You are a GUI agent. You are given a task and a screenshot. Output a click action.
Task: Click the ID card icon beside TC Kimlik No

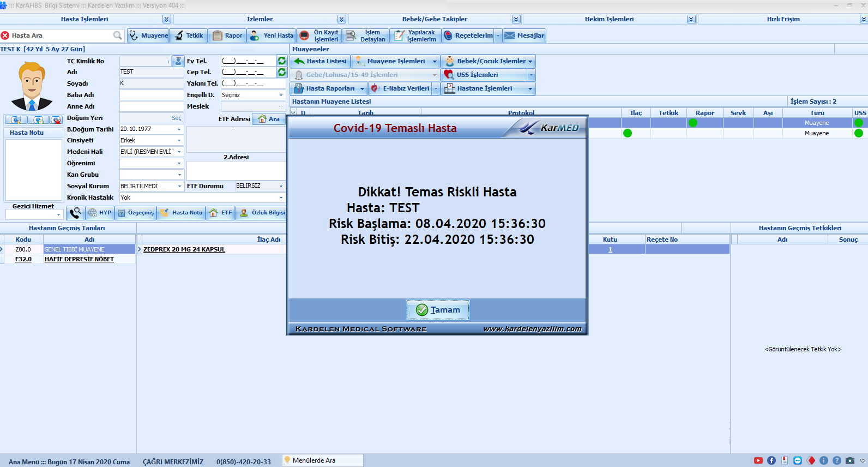[178, 61]
